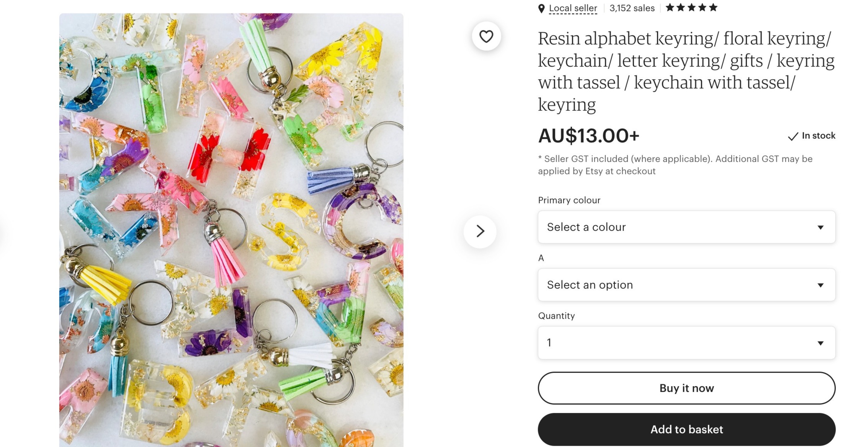868x447 pixels.
Task: Click the Quantity dropdown arrow icon
Action: (x=821, y=343)
